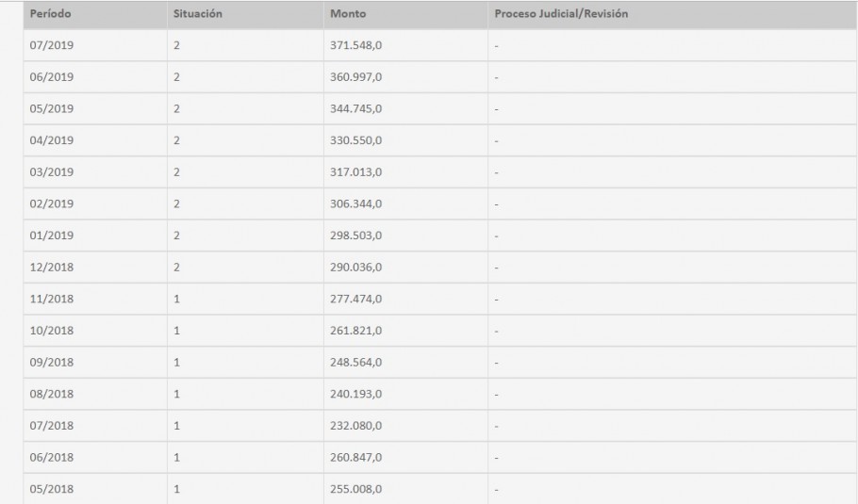Screen dimensions: 858x504
Task: Click the 02/2019 period cell
Action: [x=53, y=203]
